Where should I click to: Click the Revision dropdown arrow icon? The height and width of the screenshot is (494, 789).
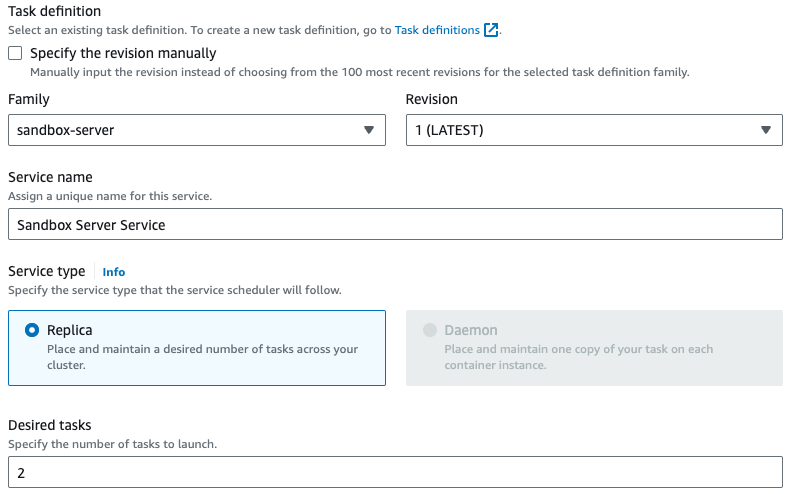pyautogui.click(x=765, y=130)
